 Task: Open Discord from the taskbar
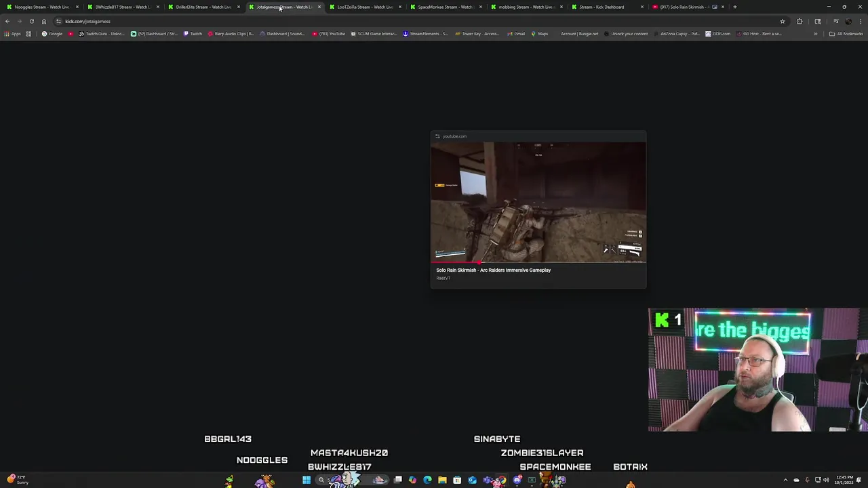pos(517,481)
